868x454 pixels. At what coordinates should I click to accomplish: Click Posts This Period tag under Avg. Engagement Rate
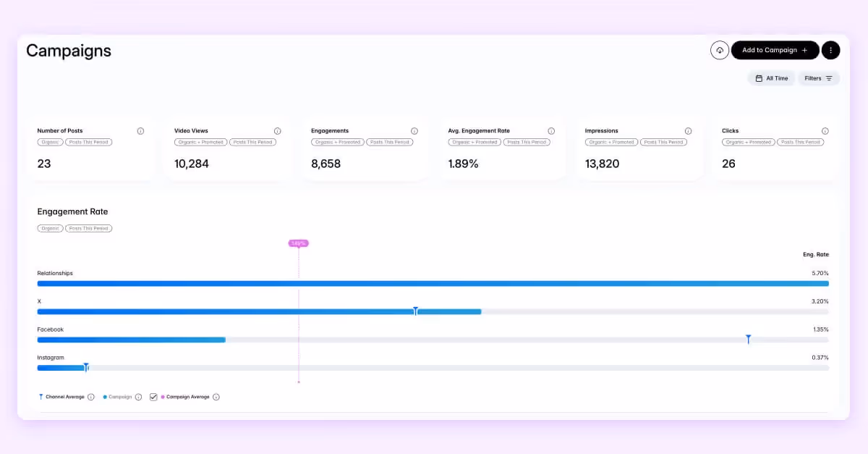[x=527, y=142]
